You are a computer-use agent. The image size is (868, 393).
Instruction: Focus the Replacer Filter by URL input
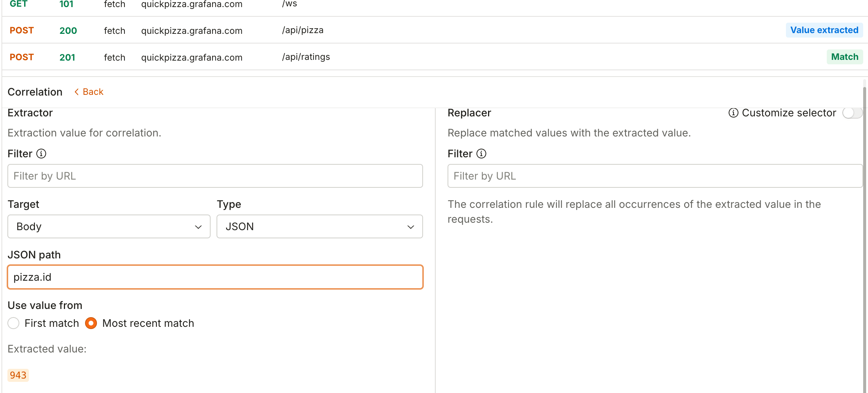point(654,176)
